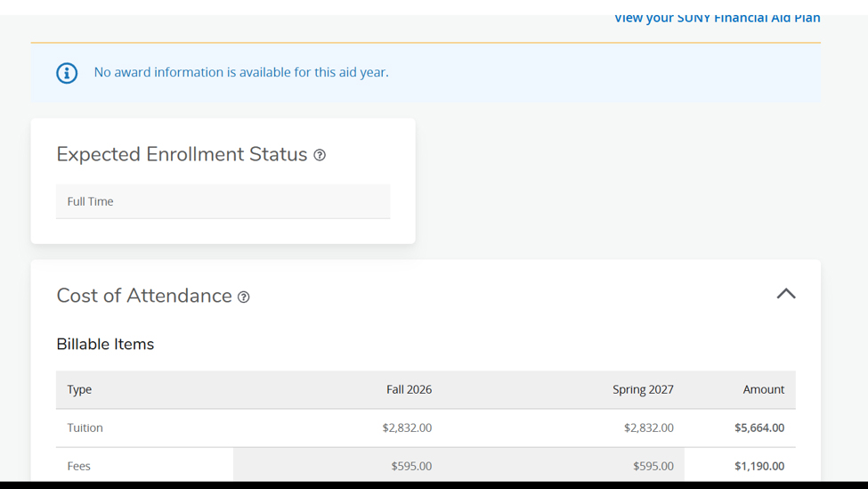Click the Fall 2026 column header
The width and height of the screenshot is (868, 489).
409,389
